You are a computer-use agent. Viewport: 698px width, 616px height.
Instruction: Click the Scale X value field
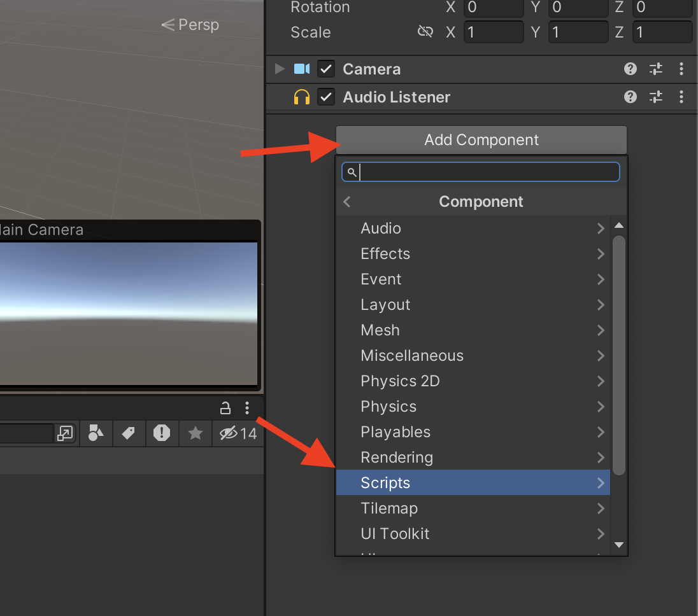click(x=494, y=31)
